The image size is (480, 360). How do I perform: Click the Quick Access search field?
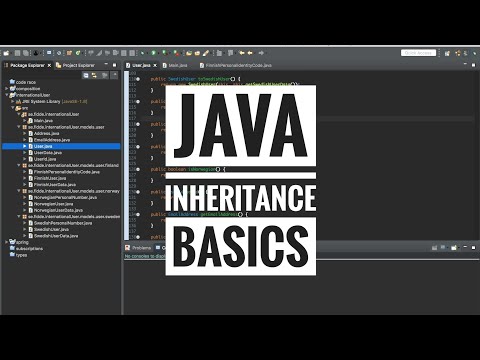[x=418, y=53]
